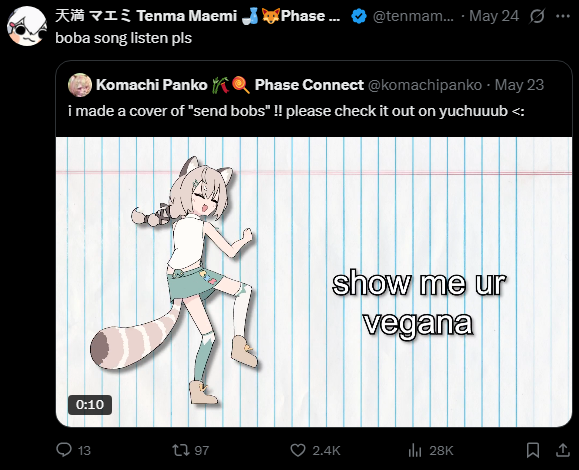579x470 pixels.
Task: Open Komachi Panko's small avatar
Action: (x=80, y=85)
